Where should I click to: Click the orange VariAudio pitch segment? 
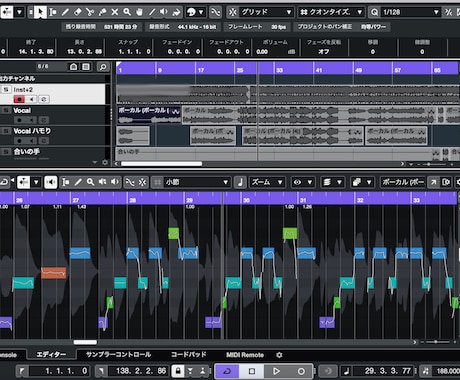tap(54, 273)
